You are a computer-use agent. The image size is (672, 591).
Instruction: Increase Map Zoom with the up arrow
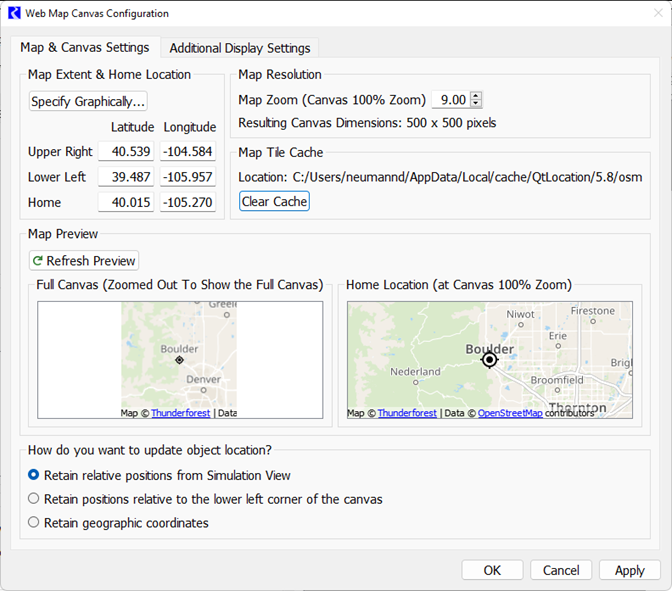476,96
